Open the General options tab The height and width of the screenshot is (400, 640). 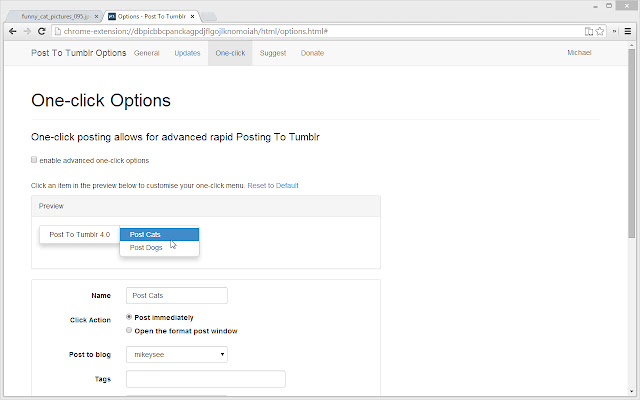tap(147, 53)
